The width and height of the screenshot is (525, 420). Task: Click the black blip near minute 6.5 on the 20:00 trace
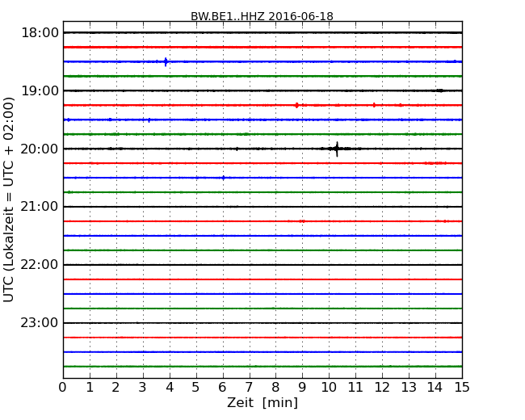pyautogui.click(x=237, y=149)
